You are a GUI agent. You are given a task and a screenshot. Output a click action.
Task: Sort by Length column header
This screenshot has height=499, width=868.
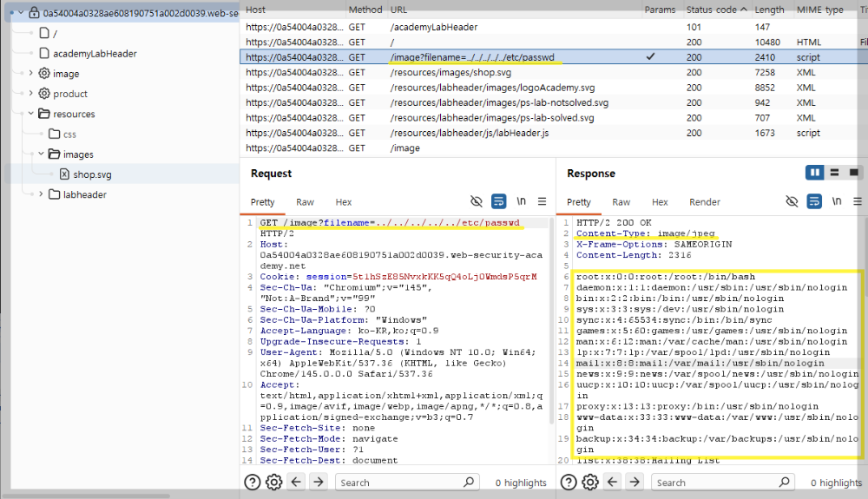point(769,10)
